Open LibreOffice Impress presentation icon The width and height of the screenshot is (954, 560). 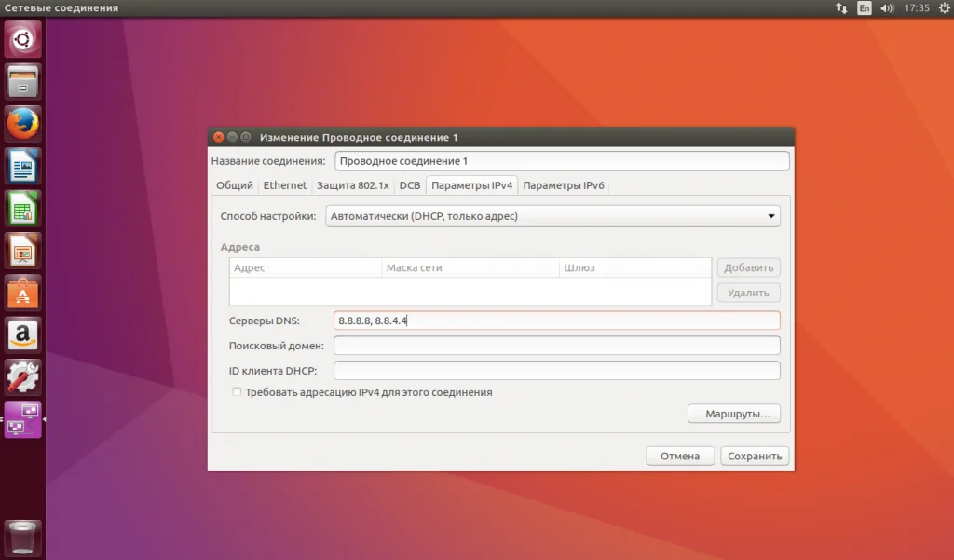[22, 251]
